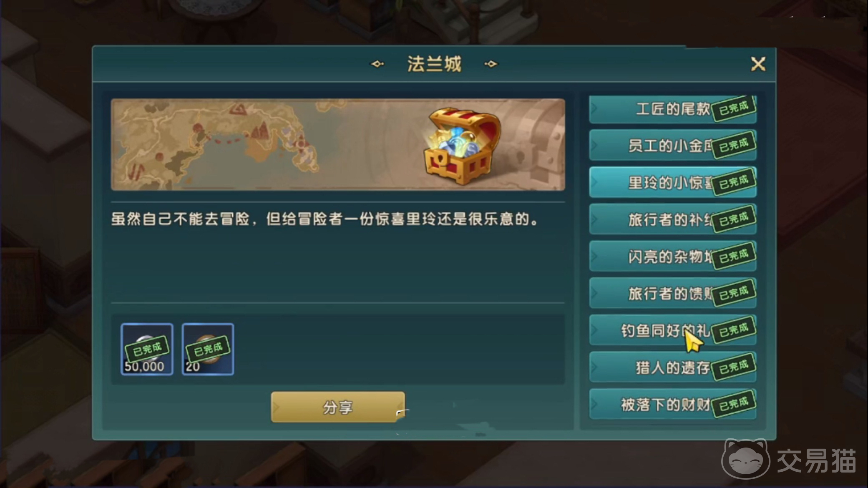Image resolution: width=868 pixels, height=488 pixels.
Task: Click the right ornament beside 法兰城 title
Action: point(491,64)
